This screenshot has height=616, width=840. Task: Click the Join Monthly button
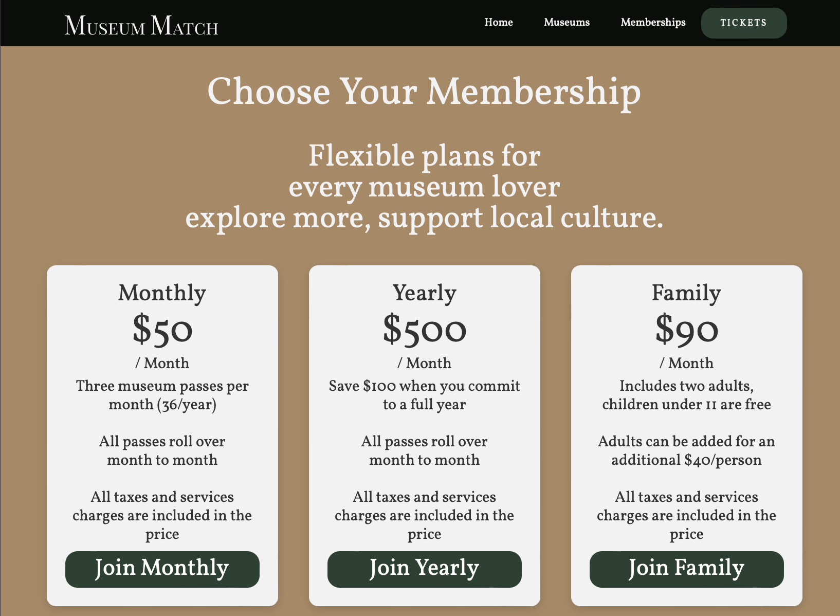click(x=162, y=569)
